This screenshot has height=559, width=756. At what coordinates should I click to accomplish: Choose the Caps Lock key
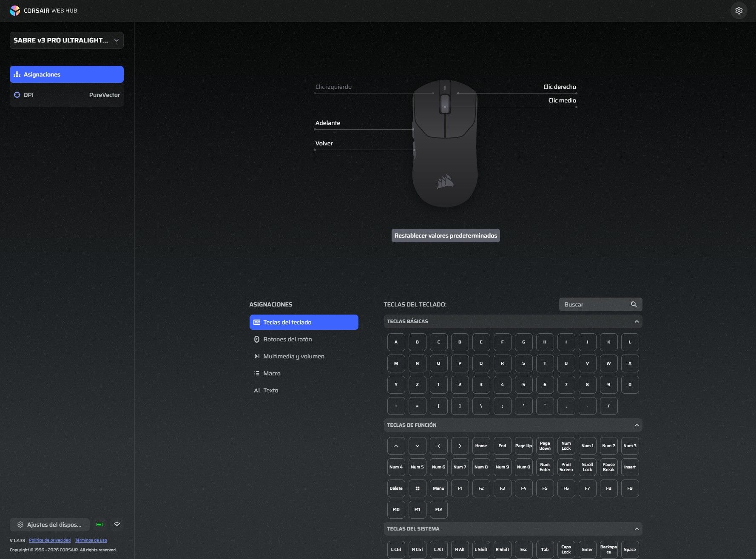566,550
